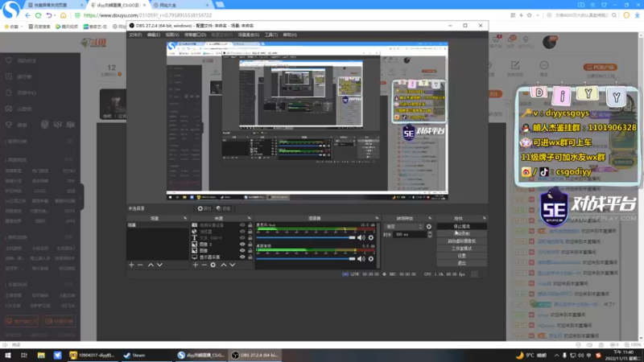Click the browser URL address bar
The height and width of the screenshot is (362, 644).
pos(287,15)
